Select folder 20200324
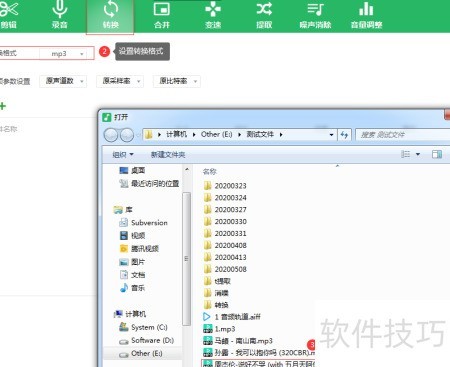 226,198
